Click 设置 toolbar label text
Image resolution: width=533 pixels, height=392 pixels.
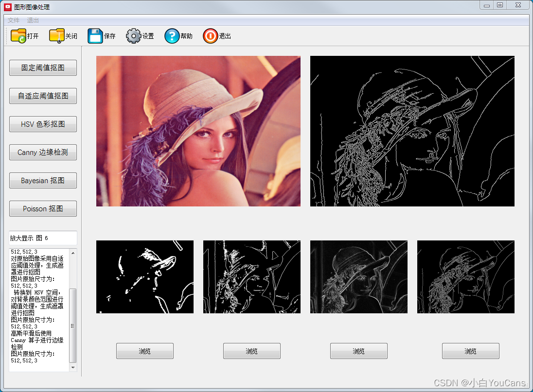(x=148, y=36)
